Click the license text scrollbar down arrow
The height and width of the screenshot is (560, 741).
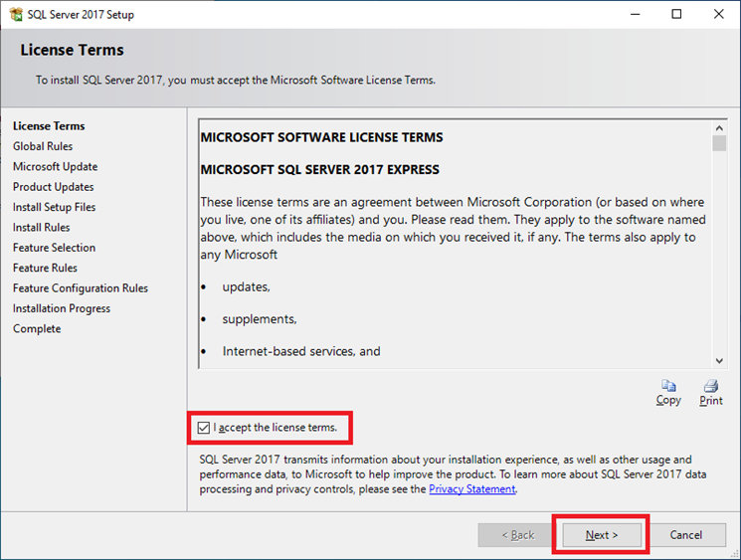719,361
